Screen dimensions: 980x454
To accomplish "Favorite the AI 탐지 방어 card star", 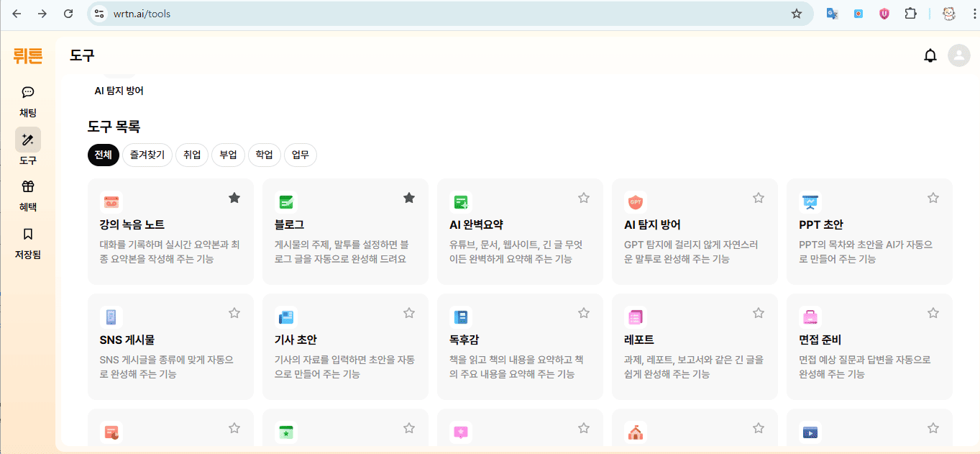I will coord(759,198).
